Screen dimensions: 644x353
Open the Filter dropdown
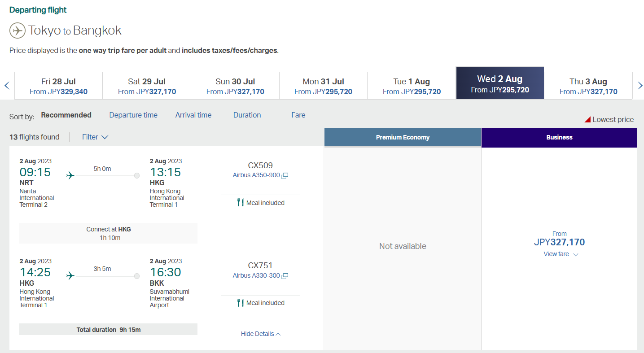click(95, 137)
